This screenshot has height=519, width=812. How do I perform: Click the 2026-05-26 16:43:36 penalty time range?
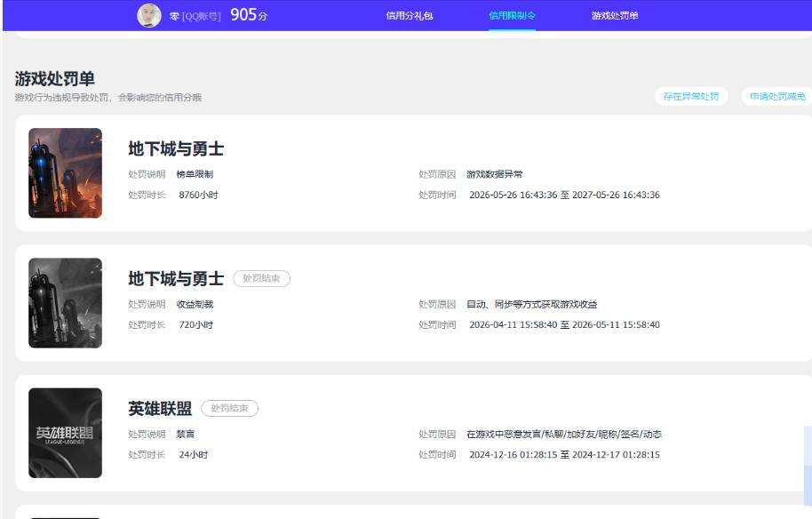(564, 196)
